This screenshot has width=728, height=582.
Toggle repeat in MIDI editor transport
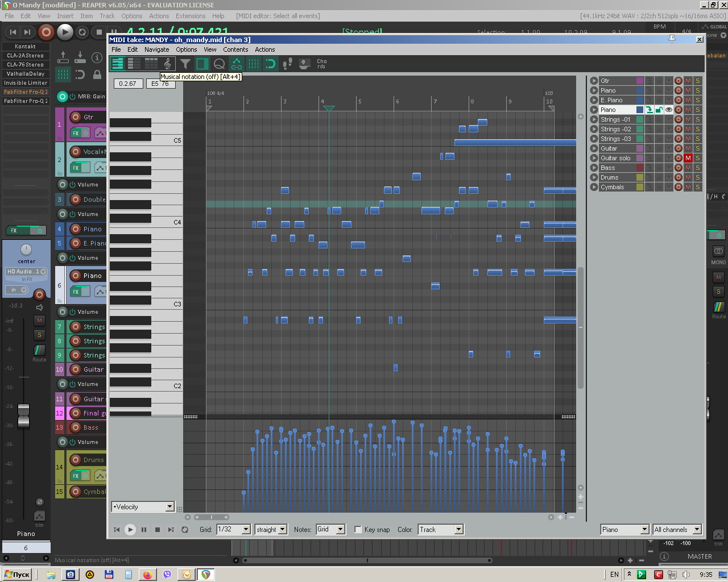pyautogui.click(x=185, y=530)
